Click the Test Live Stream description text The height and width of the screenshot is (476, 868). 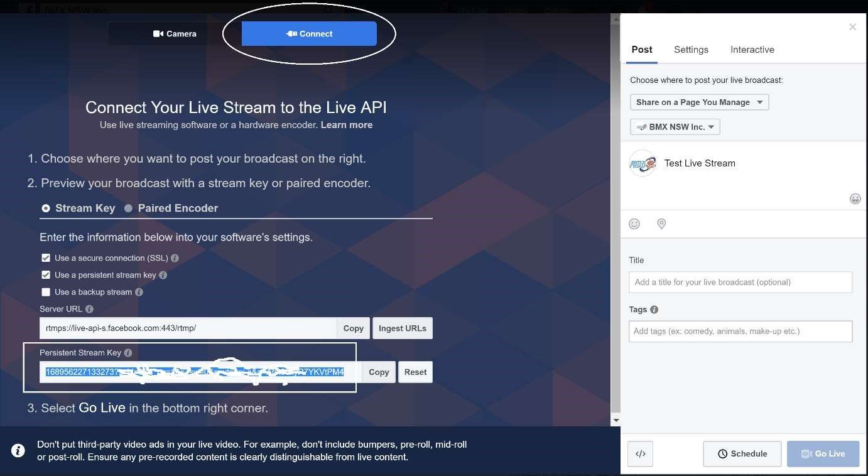pyautogui.click(x=700, y=163)
